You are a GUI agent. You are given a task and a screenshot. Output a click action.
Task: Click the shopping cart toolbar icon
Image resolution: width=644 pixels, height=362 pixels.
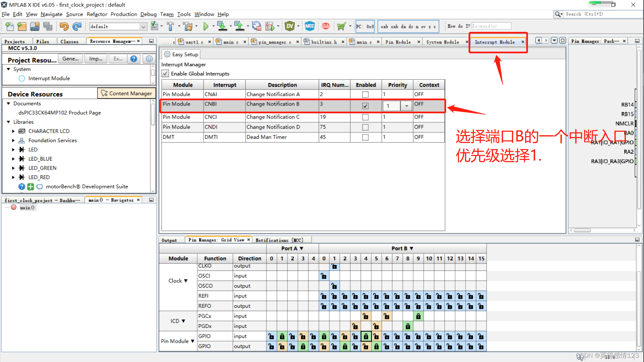[x=341, y=26]
